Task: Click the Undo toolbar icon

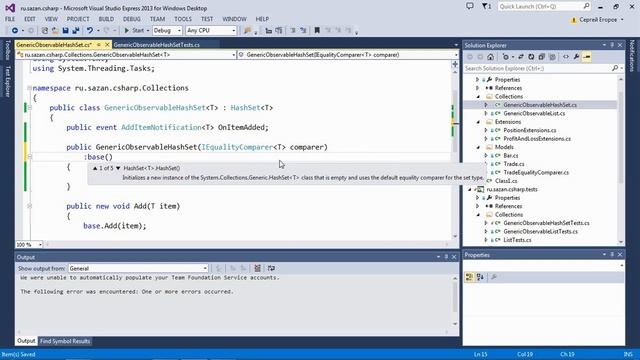Action: tap(89, 31)
